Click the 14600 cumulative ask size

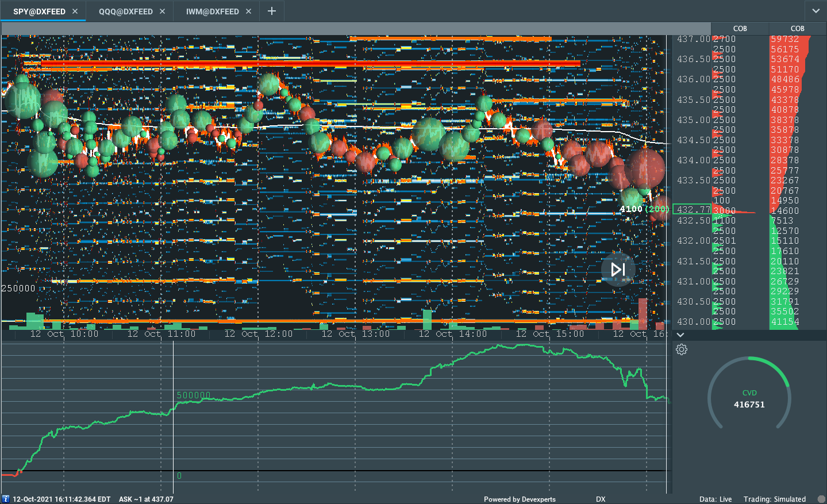point(784,211)
